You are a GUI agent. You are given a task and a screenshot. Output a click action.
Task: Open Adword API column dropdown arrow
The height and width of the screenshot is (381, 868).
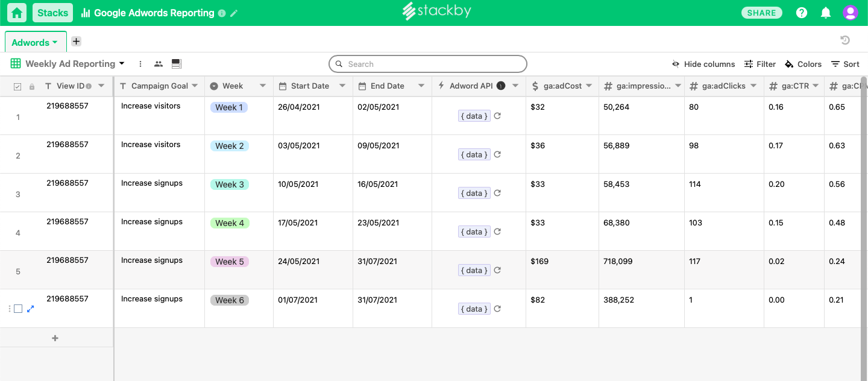[x=515, y=86]
